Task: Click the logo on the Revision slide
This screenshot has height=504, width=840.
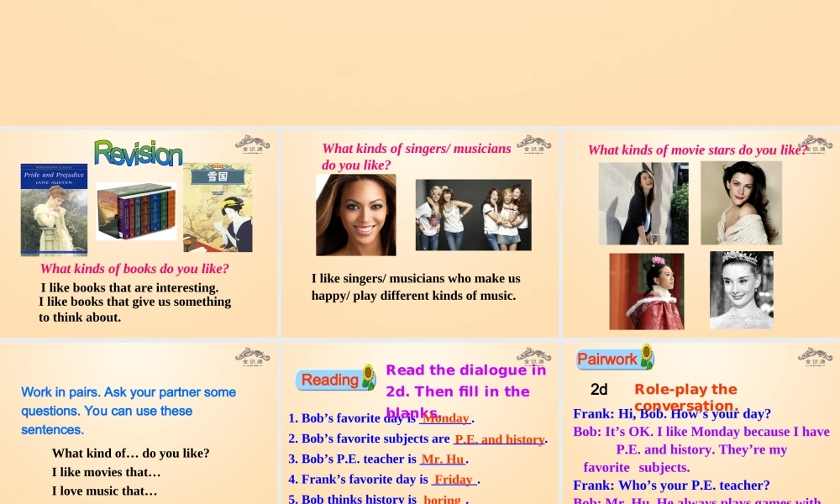Action: [252, 144]
